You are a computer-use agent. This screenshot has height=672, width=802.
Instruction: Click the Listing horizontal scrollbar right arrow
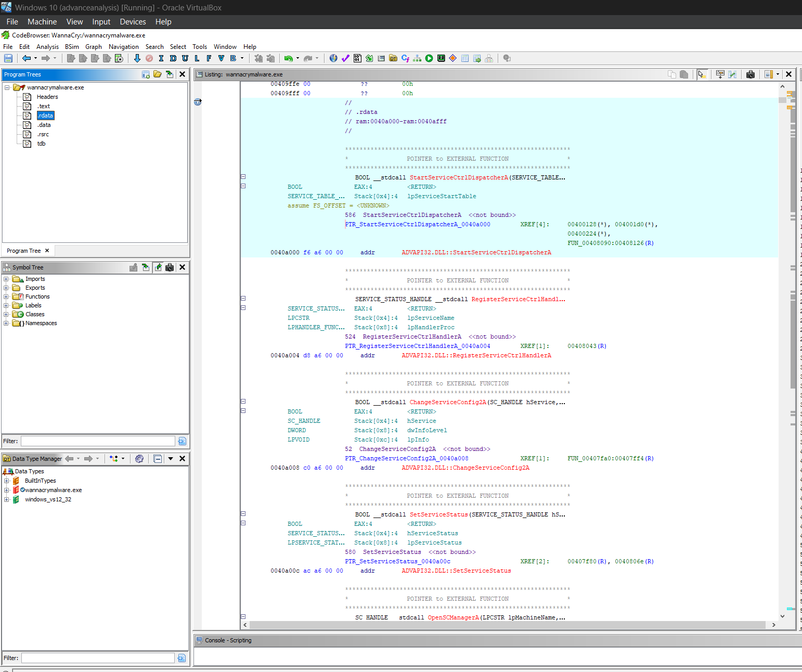(774, 625)
